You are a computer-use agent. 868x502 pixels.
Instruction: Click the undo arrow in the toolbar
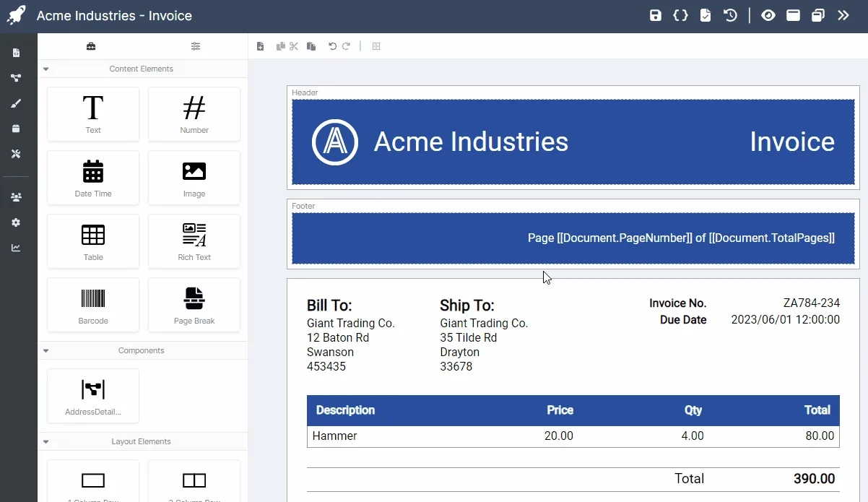click(x=332, y=46)
